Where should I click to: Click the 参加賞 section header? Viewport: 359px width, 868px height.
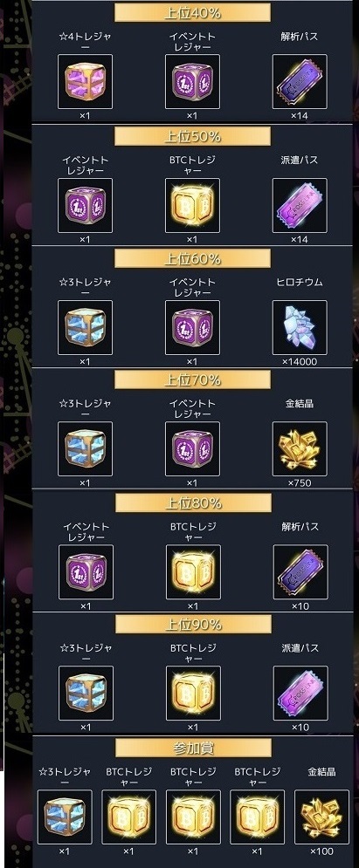click(x=193, y=748)
